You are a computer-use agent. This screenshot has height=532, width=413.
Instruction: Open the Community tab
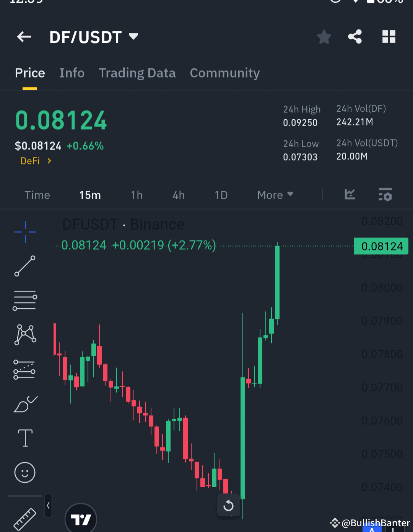click(225, 73)
